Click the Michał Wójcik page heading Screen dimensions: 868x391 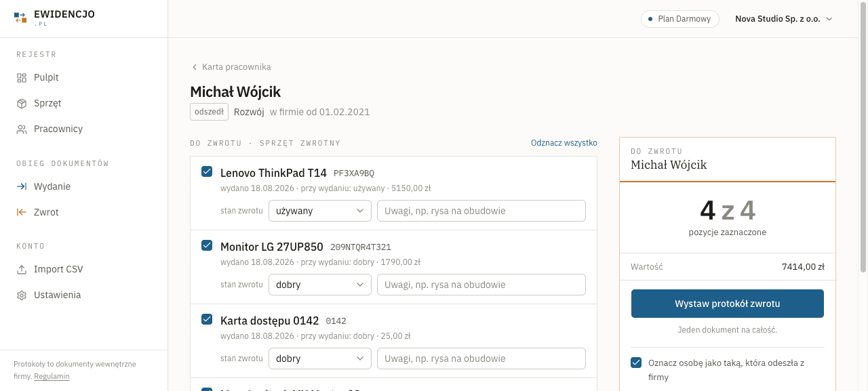coord(235,91)
